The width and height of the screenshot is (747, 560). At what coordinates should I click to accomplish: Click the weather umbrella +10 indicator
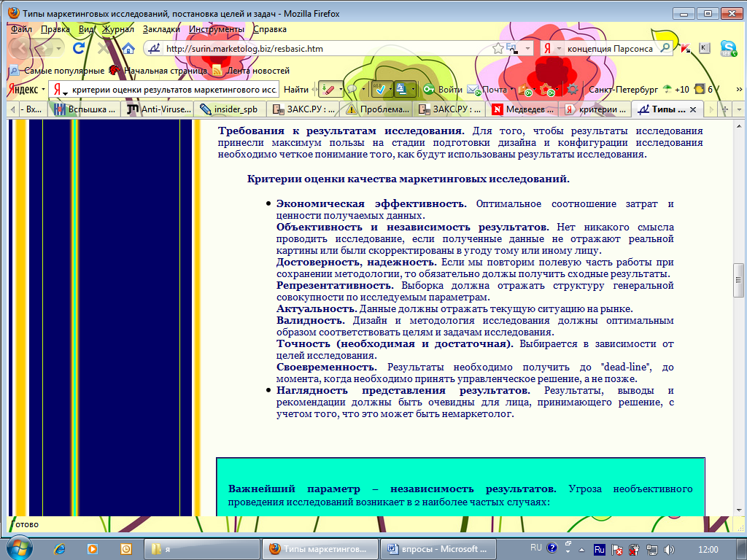tap(676, 89)
